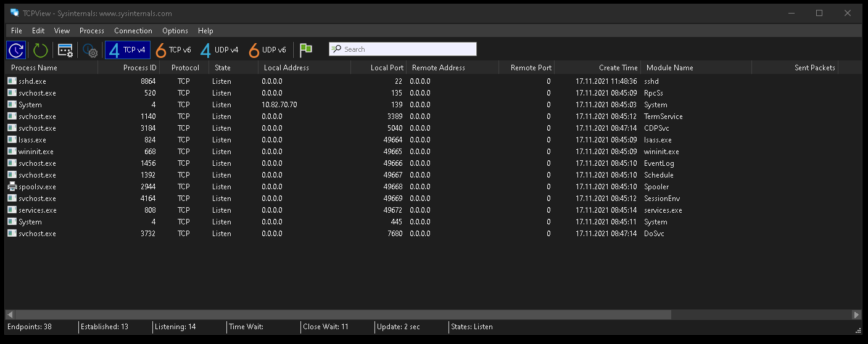Click Update: 2 sec in the status bar
This screenshot has height=344, width=868.
coord(399,327)
